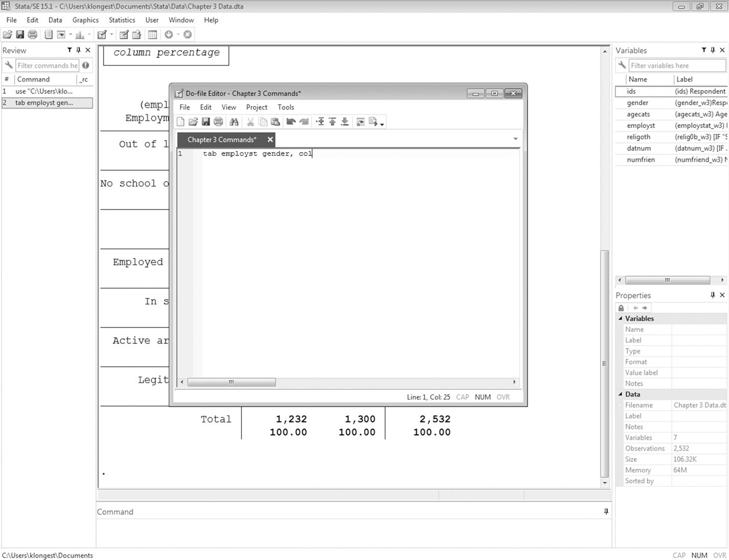Click the Log notebook icon in main toolbar
The width and height of the screenshot is (729, 560).
click(x=48, y=35)
